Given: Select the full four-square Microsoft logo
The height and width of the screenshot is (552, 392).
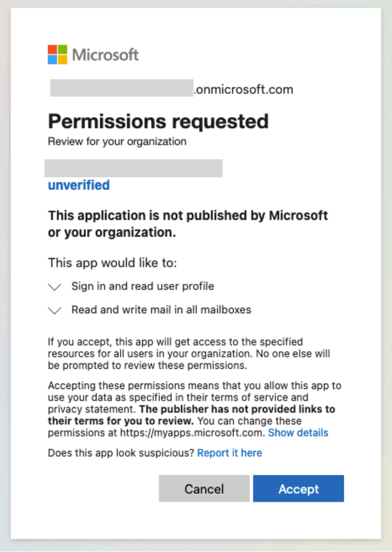Looking at the screenshot, I should pyautogui.click(x=57, y=54).
